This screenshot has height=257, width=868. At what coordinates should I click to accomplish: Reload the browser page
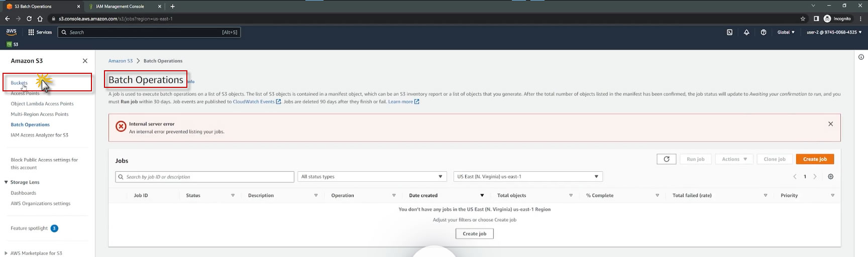tap(29, 19)
